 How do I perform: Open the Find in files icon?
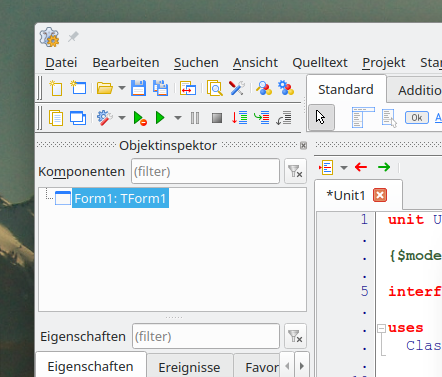214,88
